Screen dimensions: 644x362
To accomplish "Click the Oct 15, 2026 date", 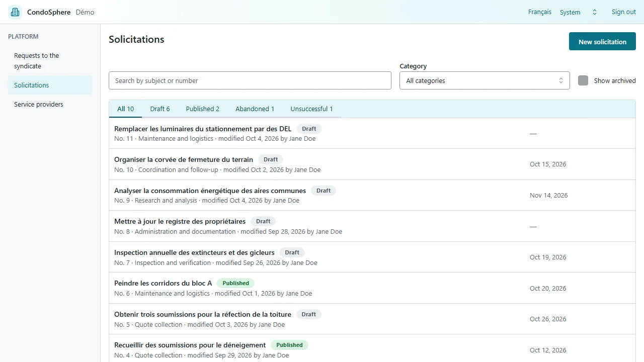I will (x=548, y=164).
